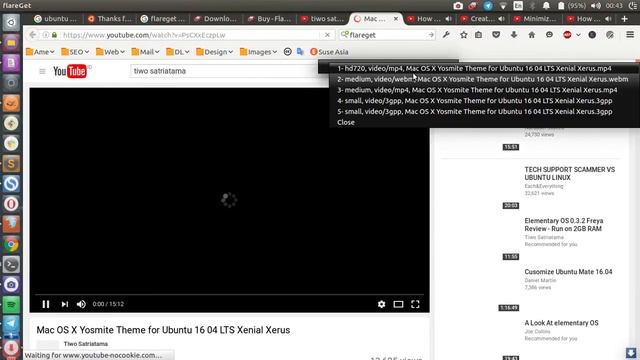Open the Suse Asia bookmark

(x=329, y=52)
